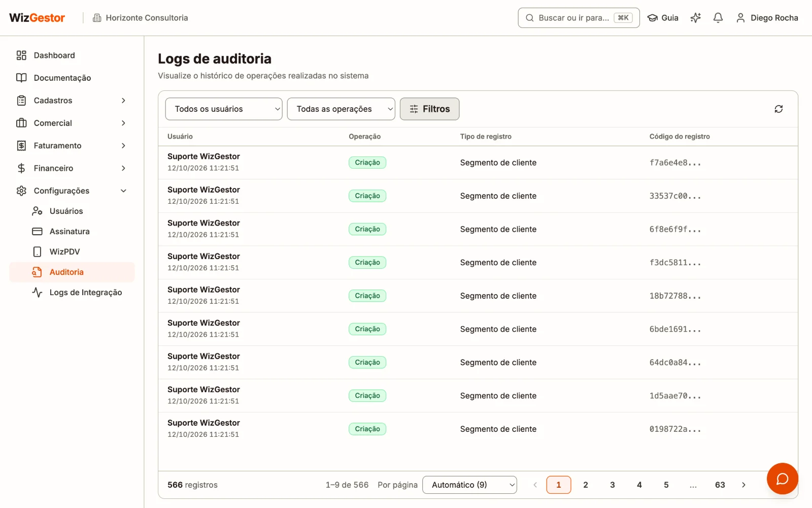Open the Todas as operações dropdown

(341, 109)
